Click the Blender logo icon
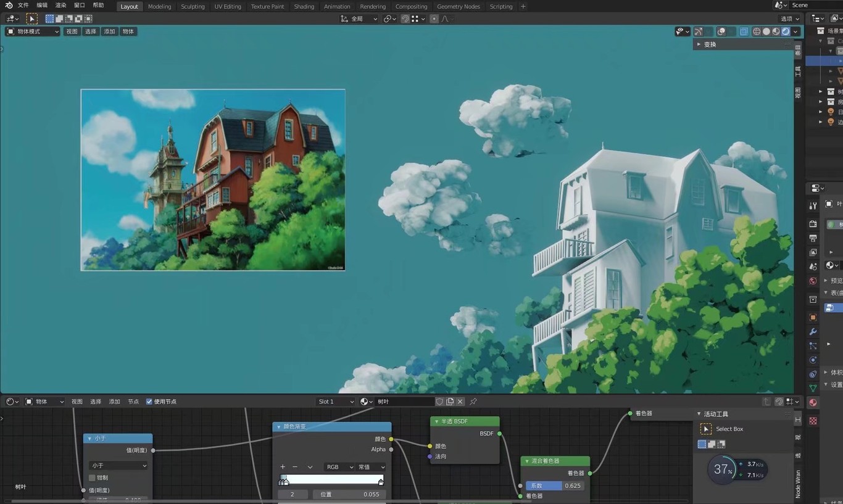843x504 pixels. point(9,6)
